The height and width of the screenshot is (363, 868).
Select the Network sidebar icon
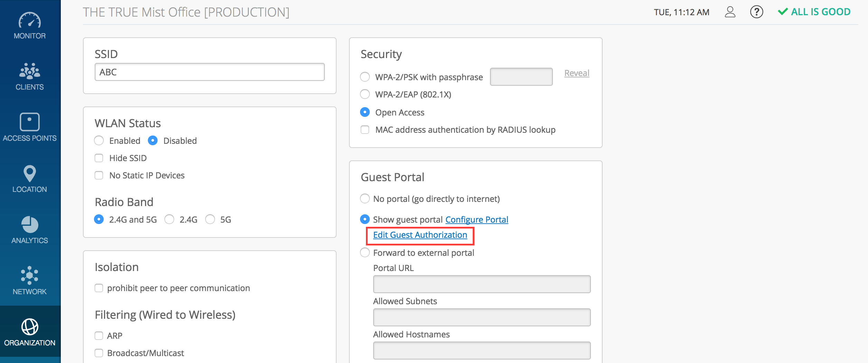(x=30, y=276)
